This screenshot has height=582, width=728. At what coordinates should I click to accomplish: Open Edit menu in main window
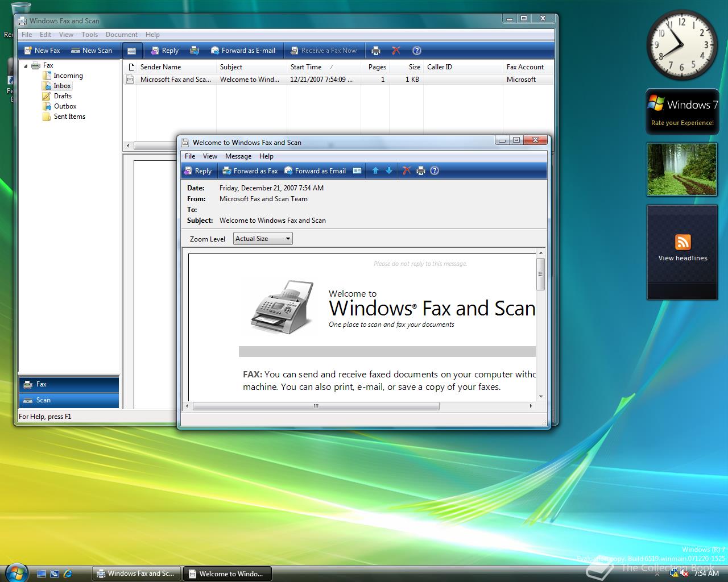pos(45,35)
